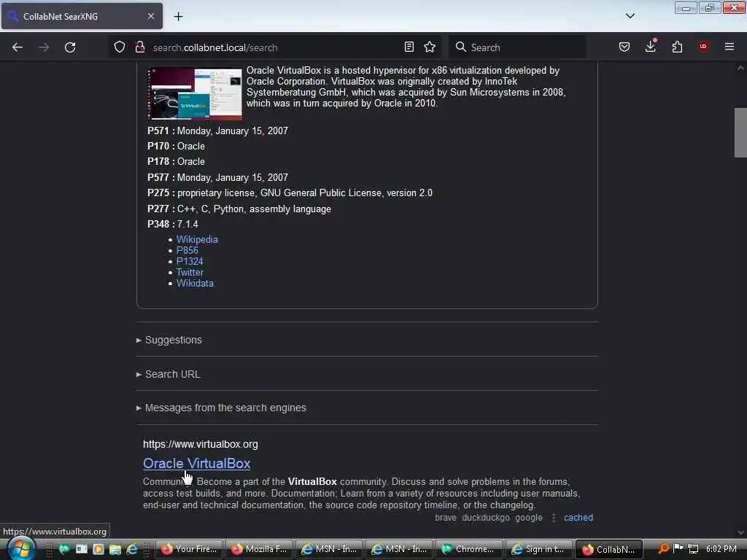Click the P571 date row
Screen dimensions: 747x560
[217, 131]
